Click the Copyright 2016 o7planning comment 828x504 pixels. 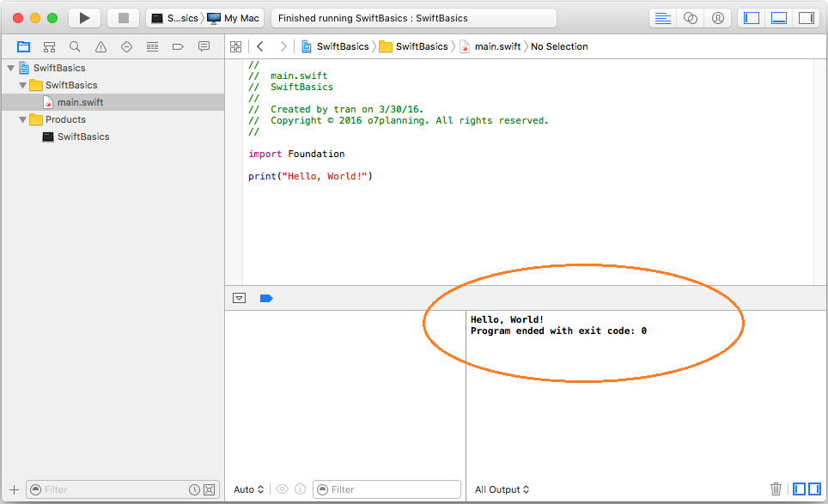pyautogui.click(x=399, y=120)
